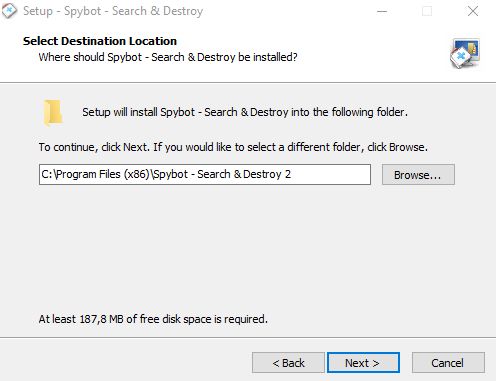Open Browse to pick a different folder
The height and width of the screenshot is (381, 496).
[x=418, y=174]
